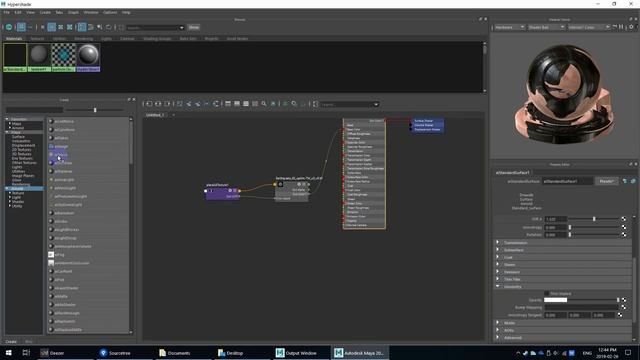
Task: Click the IOR slider
Action: tap(594, 219)
